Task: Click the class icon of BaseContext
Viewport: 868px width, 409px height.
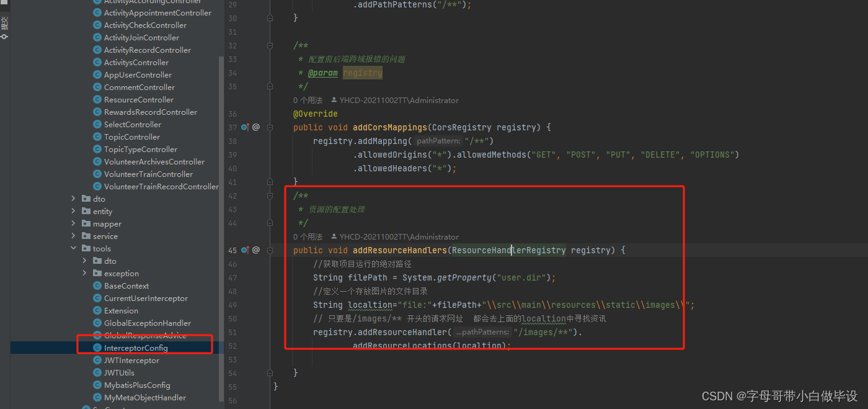Action: [97, 285]
